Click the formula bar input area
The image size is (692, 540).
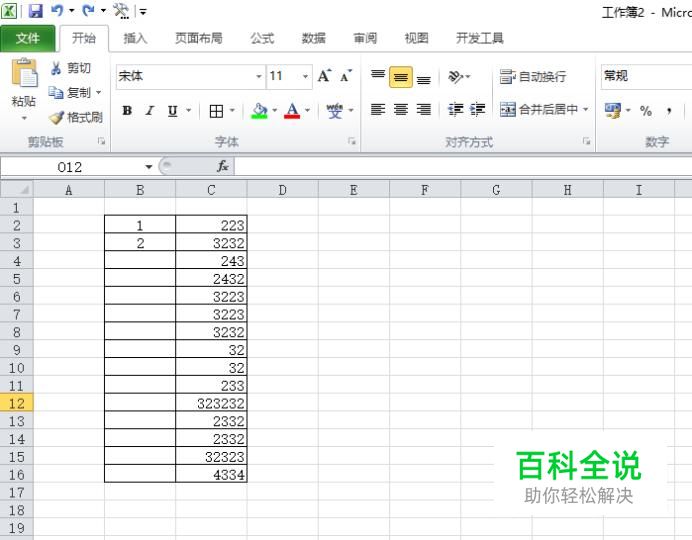coord(463,167)
